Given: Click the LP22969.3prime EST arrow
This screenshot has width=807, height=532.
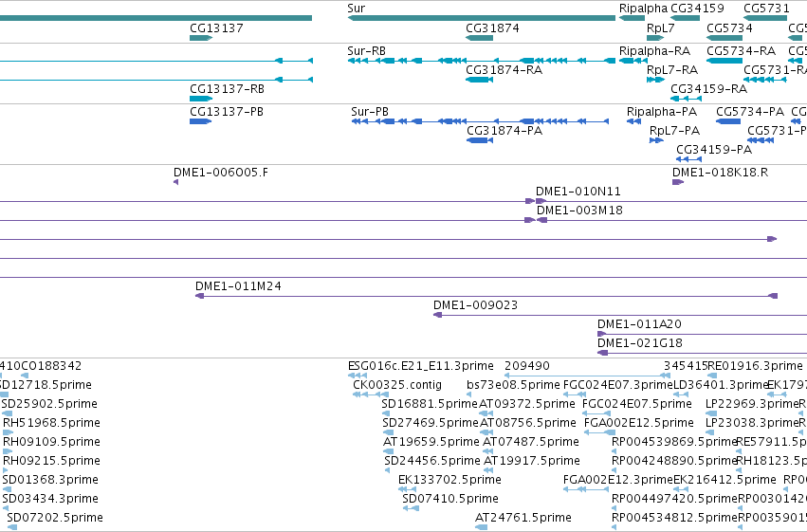Looking at the screenshot, I should (x=711, y=413).
